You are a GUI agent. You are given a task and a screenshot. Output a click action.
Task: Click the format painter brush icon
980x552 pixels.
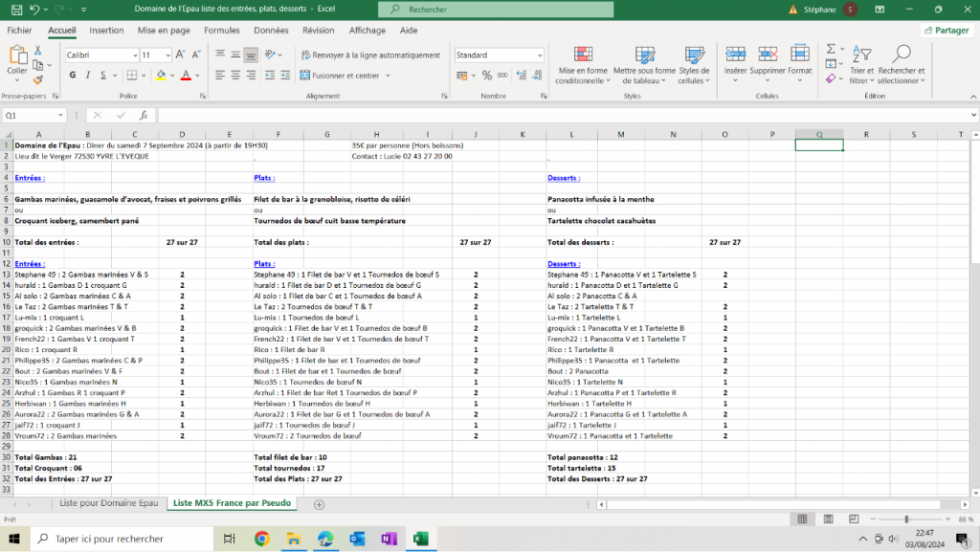[x=38, y=80]
